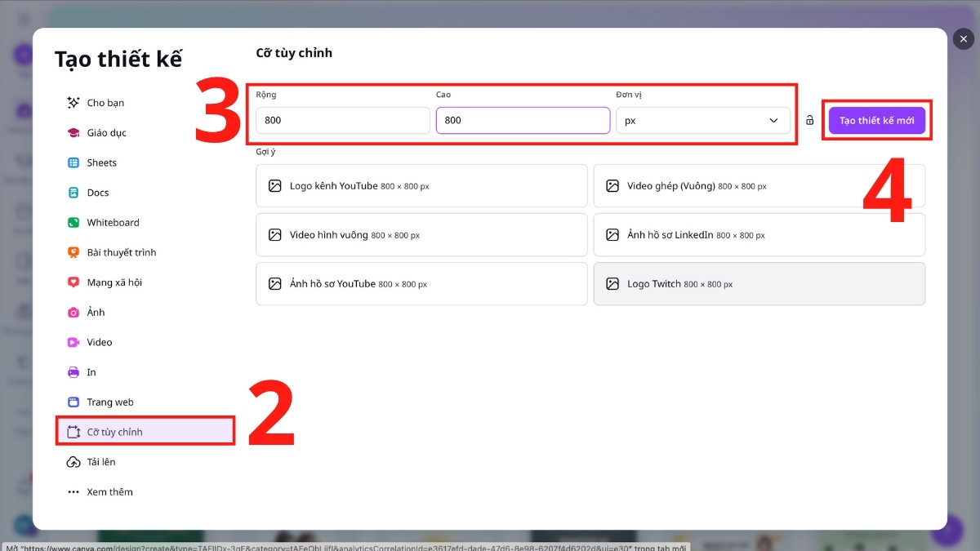
Task: Click the Rộng width input field
Action: pyautogui.click(x=343, y=119)
